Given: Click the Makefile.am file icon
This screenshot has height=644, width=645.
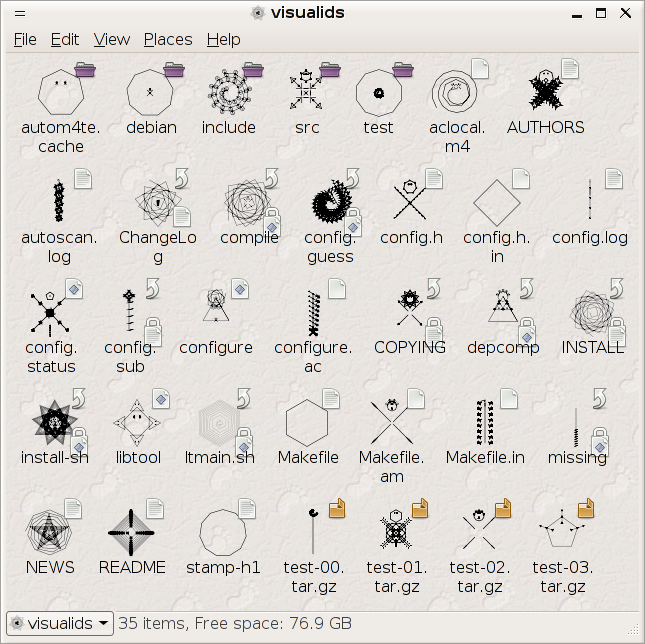Looking at the screenshot, I should [x=391, y=421].
